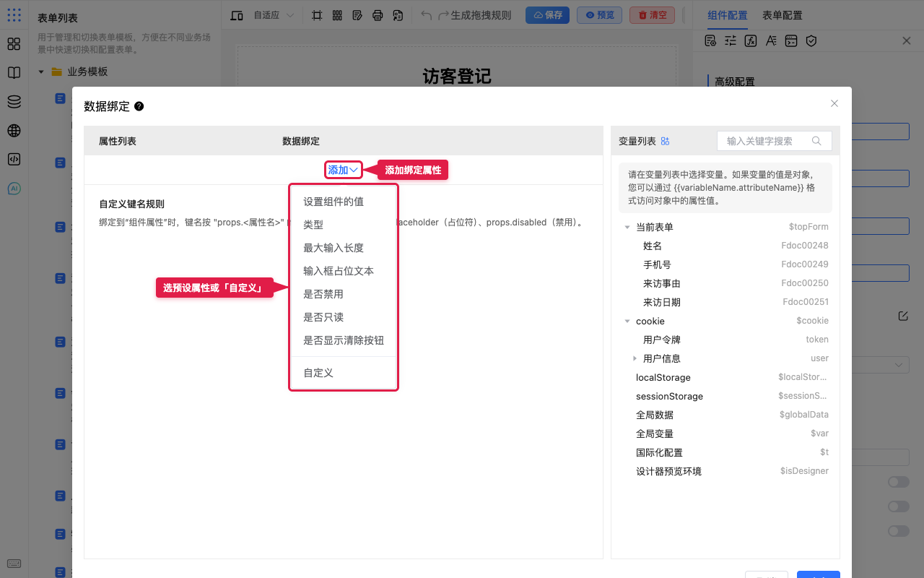Select 国际化配置 variable row
Screen dimensions: 924x578
(725, 452)
